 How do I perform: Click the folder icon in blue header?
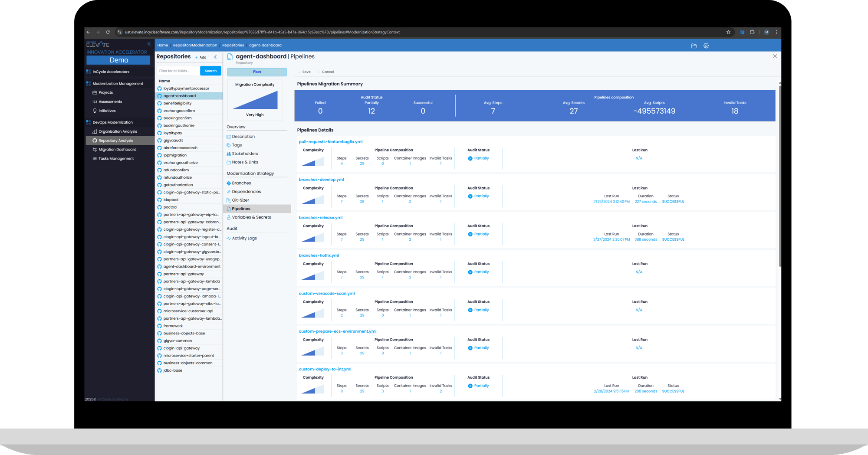pos(694,46)
